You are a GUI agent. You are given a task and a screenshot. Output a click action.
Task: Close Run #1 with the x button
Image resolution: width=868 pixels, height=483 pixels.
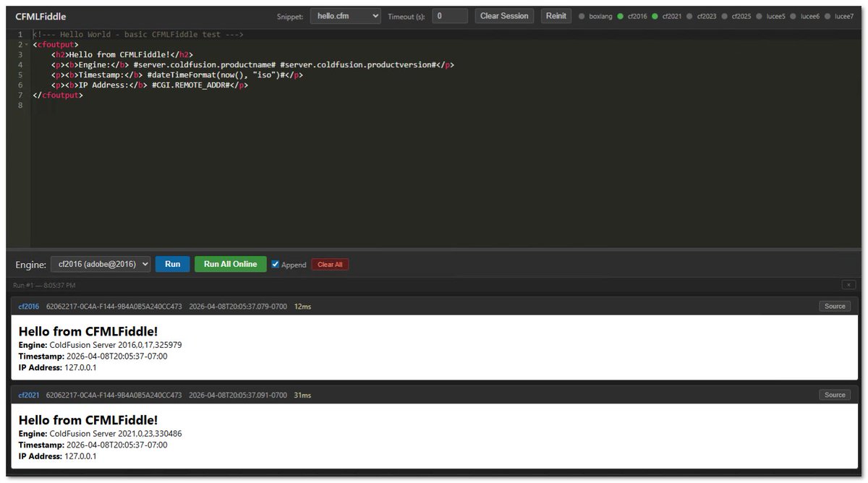[x=849, y=285]
